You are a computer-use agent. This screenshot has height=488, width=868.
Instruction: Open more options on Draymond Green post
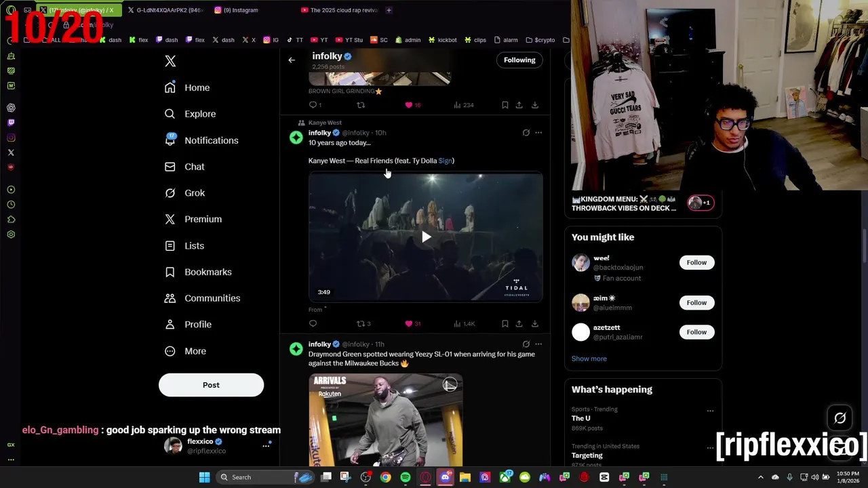tap(538, 344)
